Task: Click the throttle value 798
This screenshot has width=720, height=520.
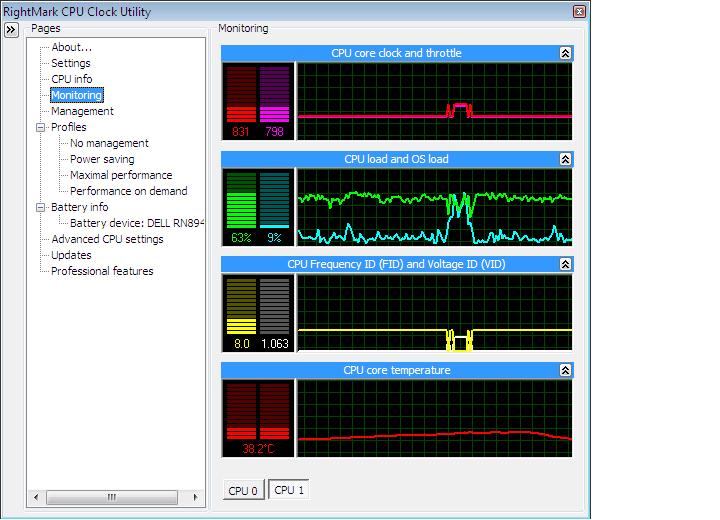Action: tap(274, 132)
